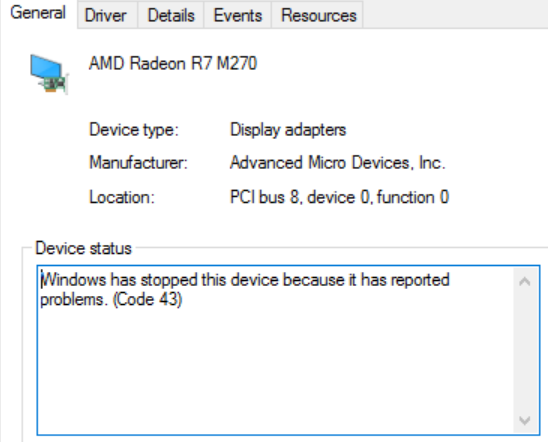
Task: Open the Resources tab
Action: pyautogui.click(x=318, y=15)
